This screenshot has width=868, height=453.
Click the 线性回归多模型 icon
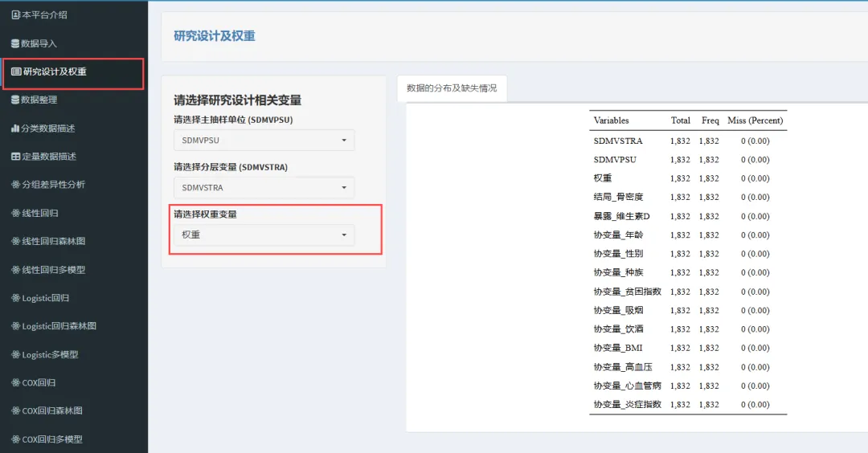coord(15,270)
